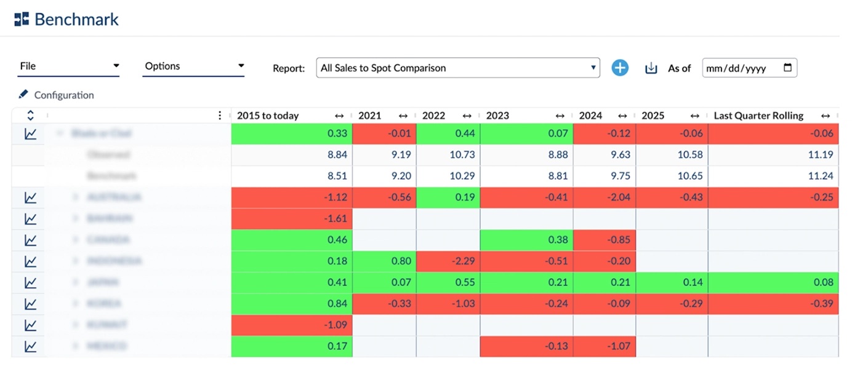Open the File menu
This screenshot has height=369, width=868.
(68, 66)
